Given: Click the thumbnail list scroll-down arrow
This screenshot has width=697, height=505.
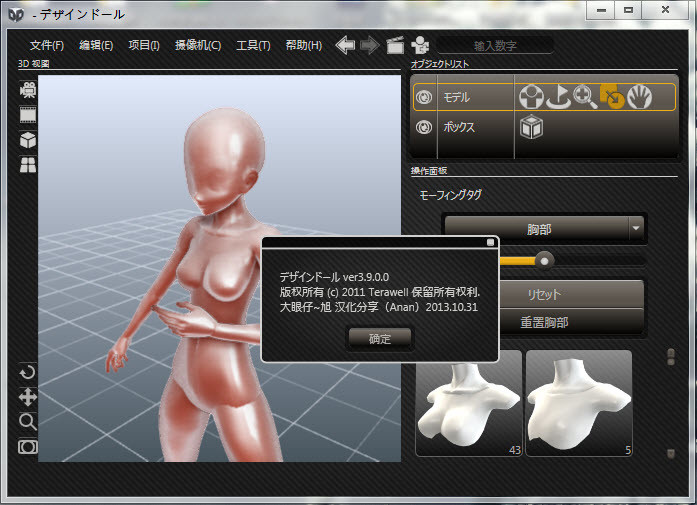Looking at the screenshot, I should coord(671,453).
